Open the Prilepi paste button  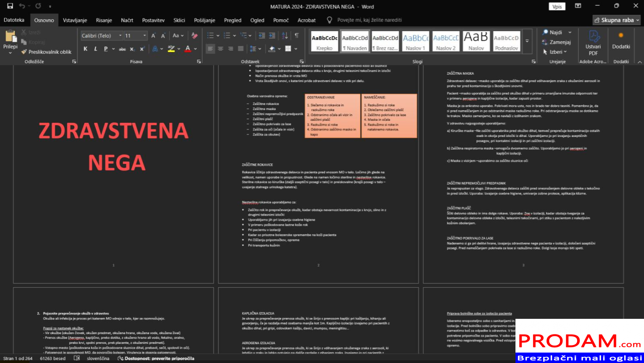(10, 42)
